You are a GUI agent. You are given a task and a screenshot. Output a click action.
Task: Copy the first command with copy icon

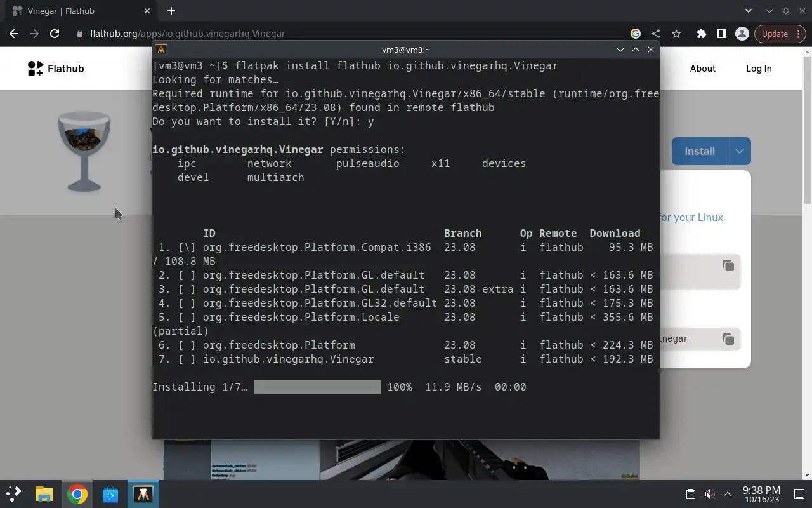(728, 265)
